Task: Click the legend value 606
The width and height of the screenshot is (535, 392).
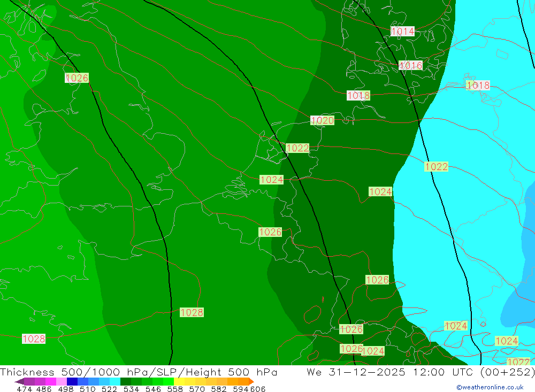Action: [x=258, y=389]
